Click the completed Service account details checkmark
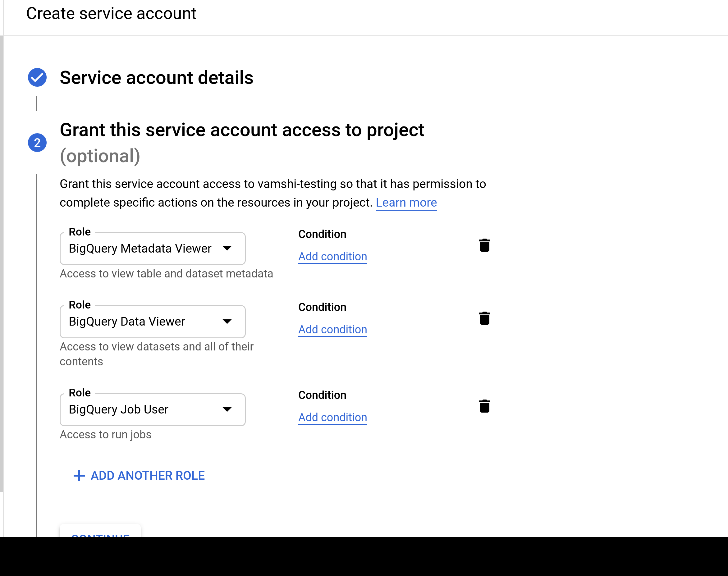Viewport: 728px width, 576px height. [x=37, y=78]
